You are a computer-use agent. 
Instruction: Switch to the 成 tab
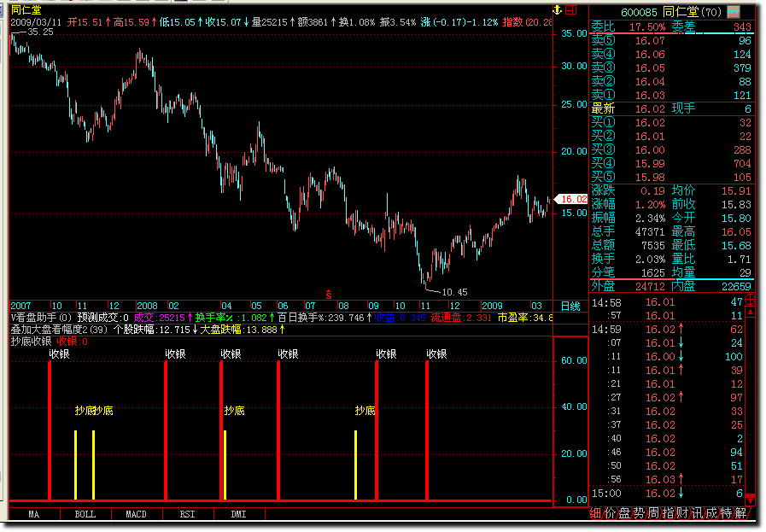click(712, 513)
